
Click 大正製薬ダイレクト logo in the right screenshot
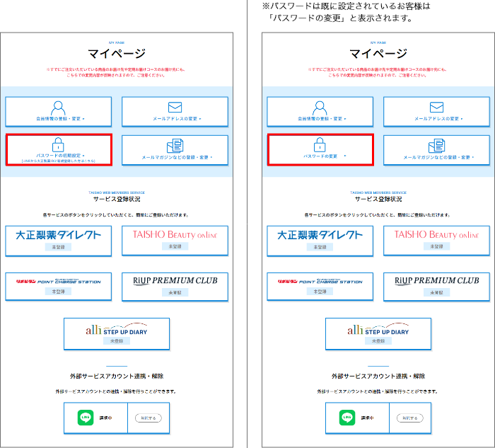tap(320, 235)
